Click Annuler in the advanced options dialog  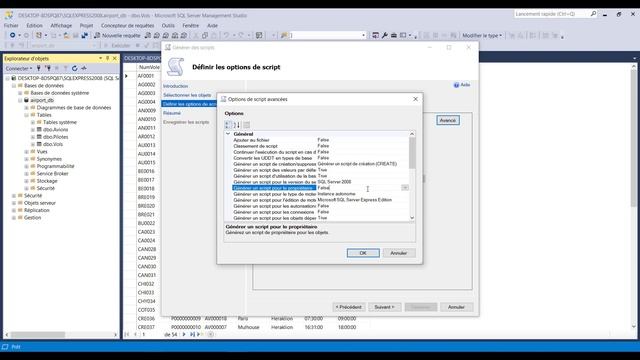coord(399,253)
